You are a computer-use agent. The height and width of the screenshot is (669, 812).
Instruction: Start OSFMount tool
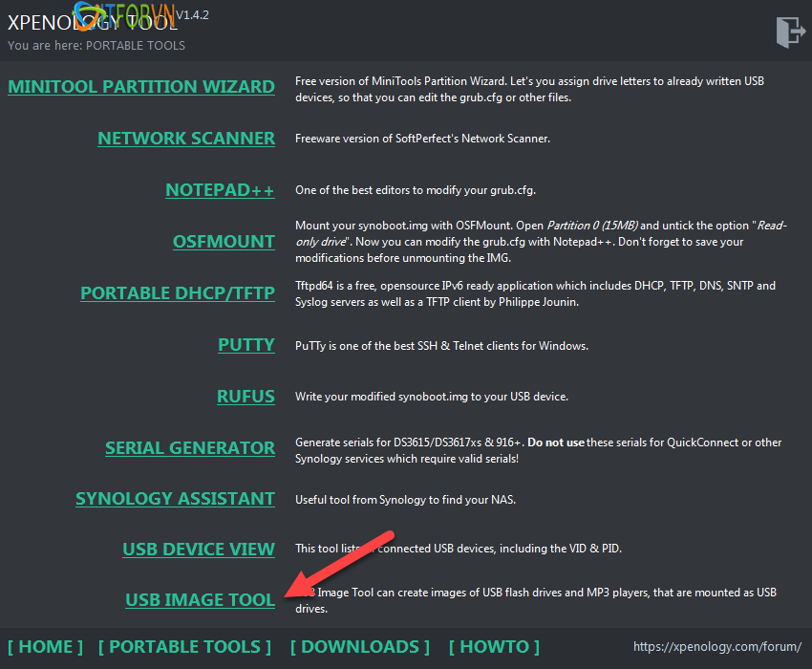(224, 242)
